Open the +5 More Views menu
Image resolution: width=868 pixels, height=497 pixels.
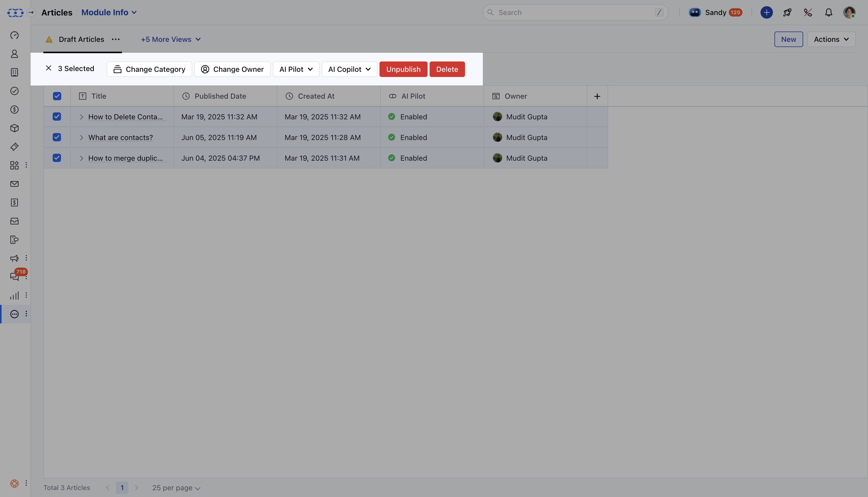coord(171,40)
